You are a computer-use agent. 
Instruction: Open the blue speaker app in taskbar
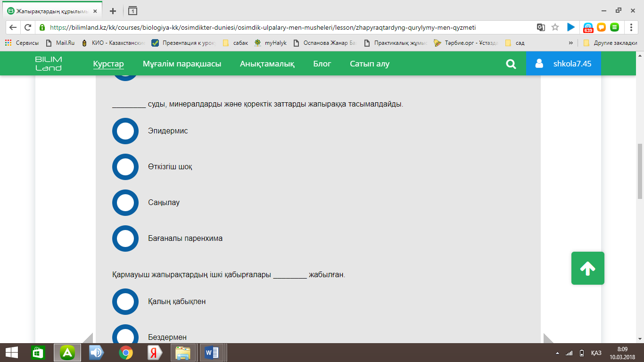click(x=96, y=353)
